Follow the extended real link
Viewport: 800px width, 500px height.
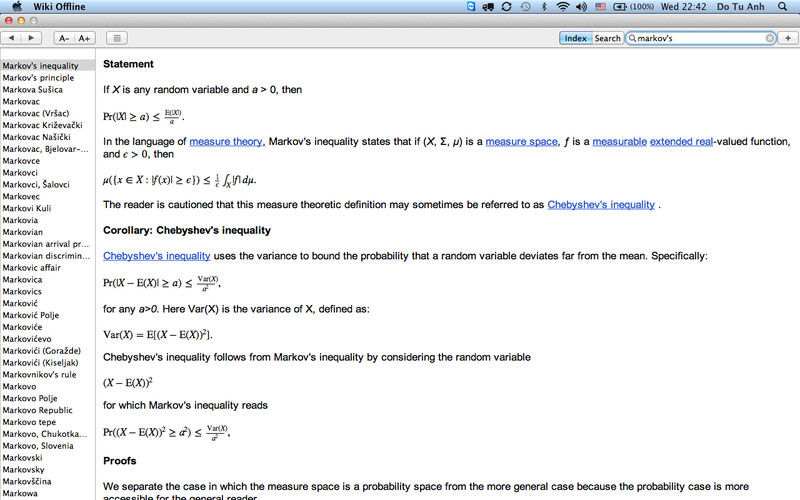(x=681, y=142)
